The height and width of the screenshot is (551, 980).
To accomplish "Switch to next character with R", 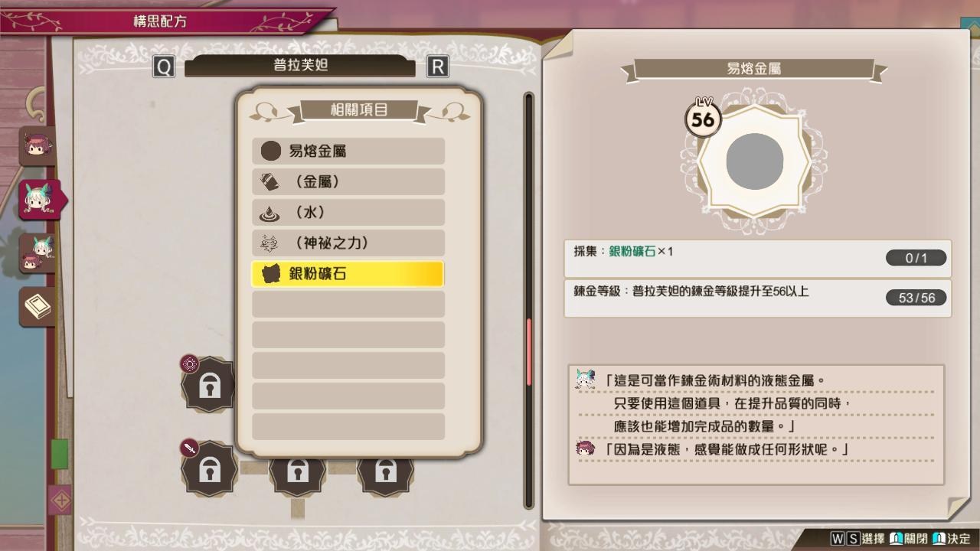I will [x=437, y=67].
